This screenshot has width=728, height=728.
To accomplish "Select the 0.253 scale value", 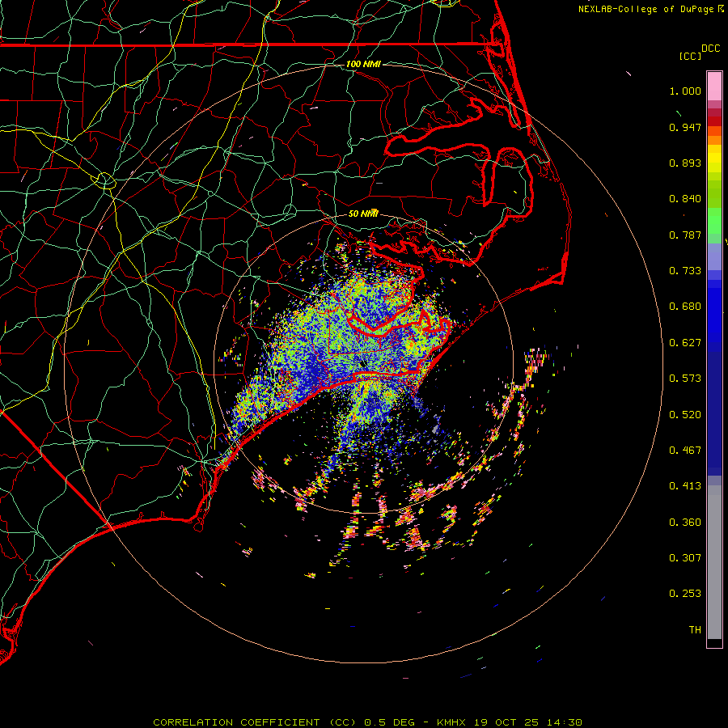I will (685, 594).
